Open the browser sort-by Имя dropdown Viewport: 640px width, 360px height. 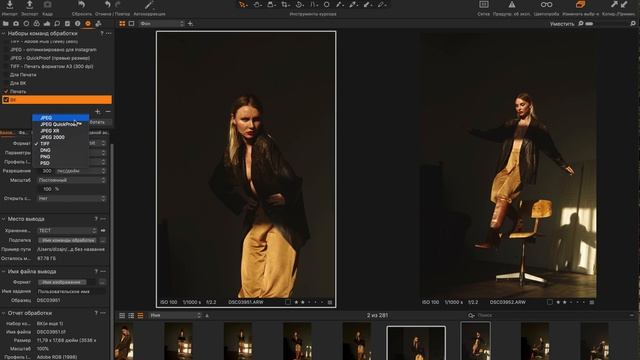click(176, 316)
